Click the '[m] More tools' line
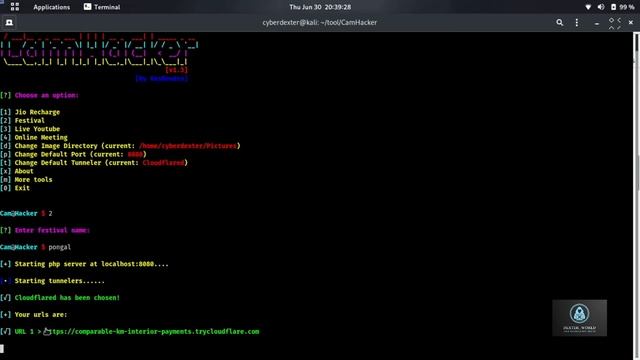The height and width of the screenshot is (360, 640). click(x=26, y=180)
